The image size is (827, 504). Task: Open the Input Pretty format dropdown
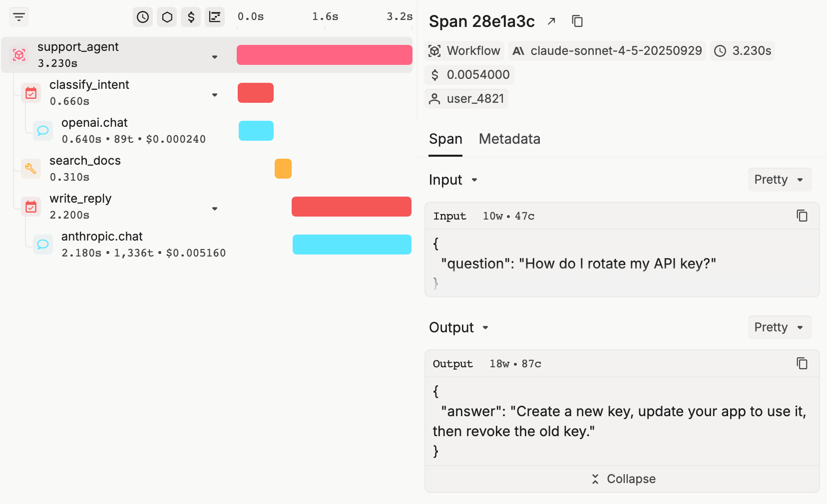point(780,180)
